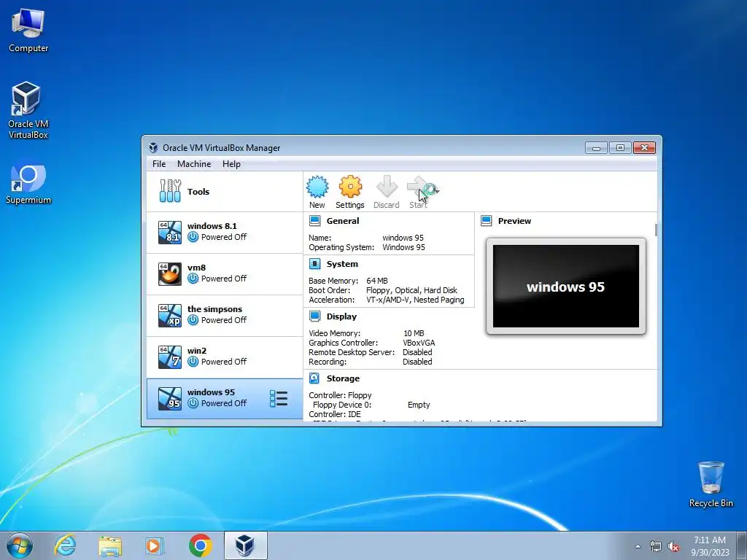Image resolution: width=747 pixels, height=560 pixels.
Task: Open the System settings link
Action: (x=343, y=264)
